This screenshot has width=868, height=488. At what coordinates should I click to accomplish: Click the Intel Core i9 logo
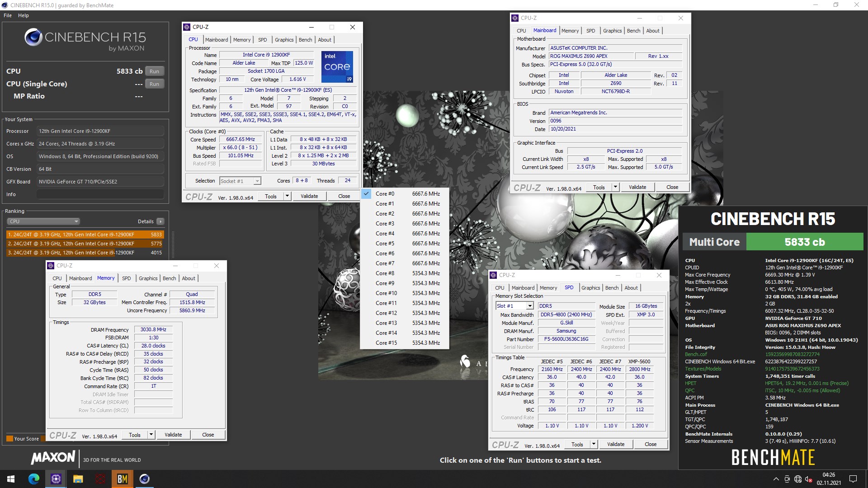tap(337, 67)
